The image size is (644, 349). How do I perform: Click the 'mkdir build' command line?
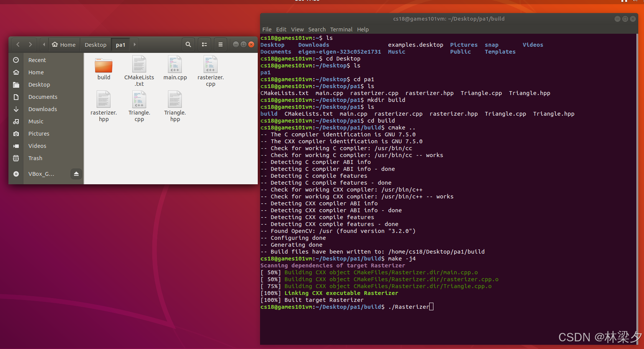pos(333,100)
